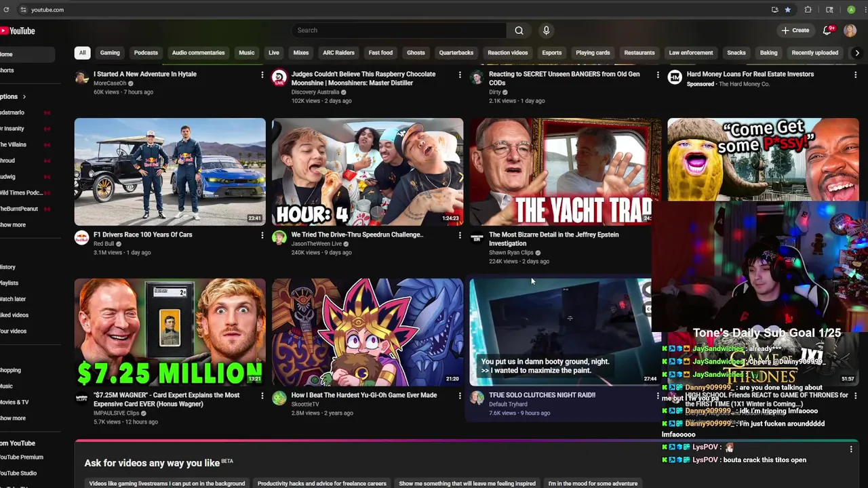Open the notifications bell
The image size is (868, 488).
(827, 30)
